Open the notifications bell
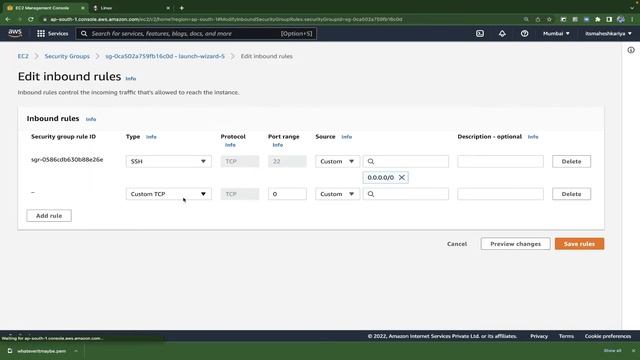This screenshot has width=640, height=360. pyautogui.click(x=502, y=33)
